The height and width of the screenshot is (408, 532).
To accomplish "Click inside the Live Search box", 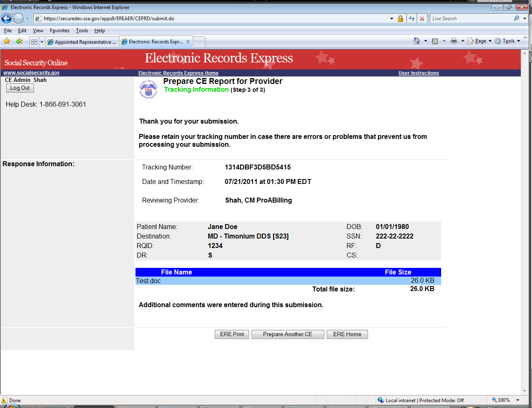I will coord(471,19).
